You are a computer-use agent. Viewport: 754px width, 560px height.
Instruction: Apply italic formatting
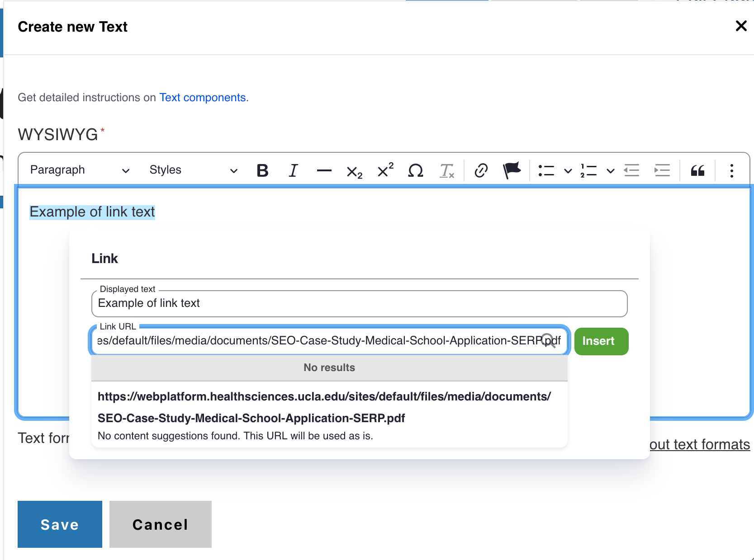pos(293,170)
